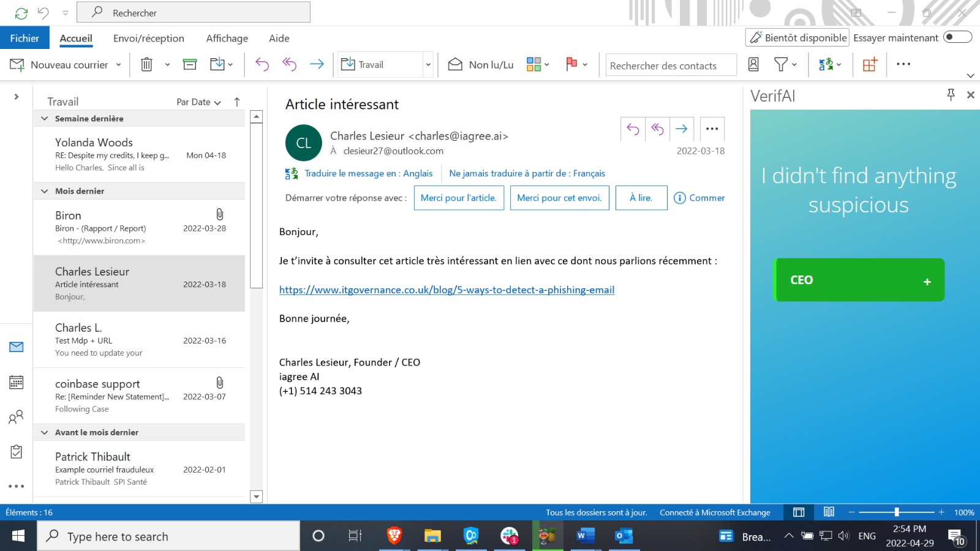
Task: Reply using the message header reply arrow
Action: coord(633,129)
